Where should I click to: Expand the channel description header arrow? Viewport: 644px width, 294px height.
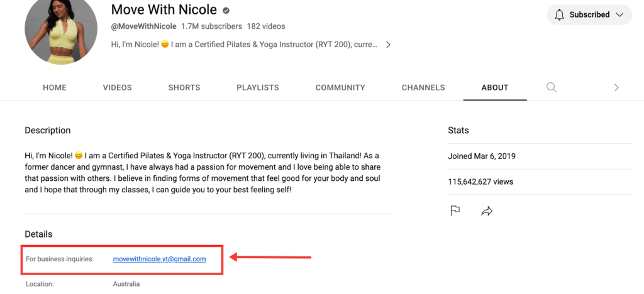(x=389, y=45)
